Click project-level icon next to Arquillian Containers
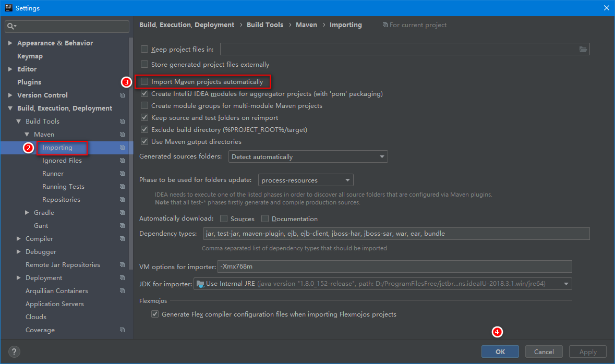Image resolution: width=615 pixels, height=364 pixels. pyautogui.click(x=123, y=290)
